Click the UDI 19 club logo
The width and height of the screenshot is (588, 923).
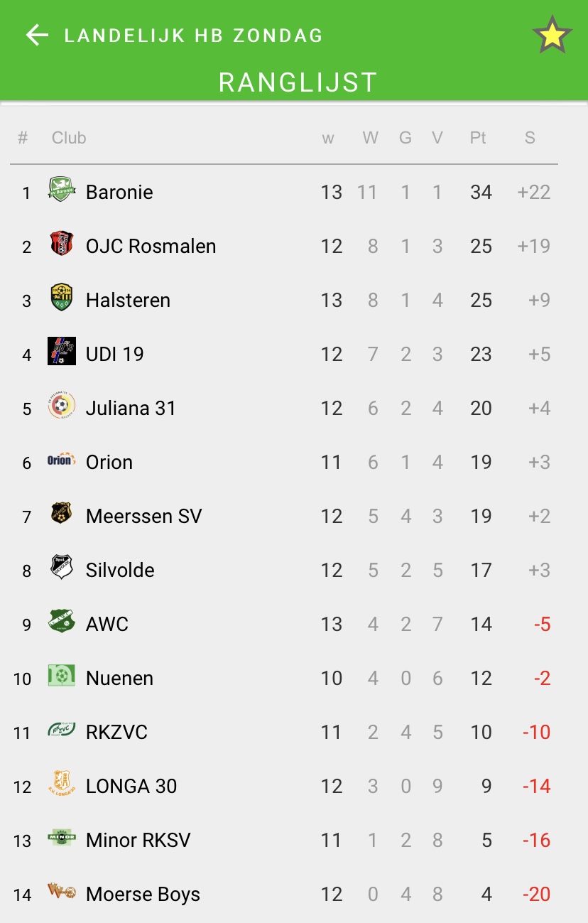pos(62,351)
